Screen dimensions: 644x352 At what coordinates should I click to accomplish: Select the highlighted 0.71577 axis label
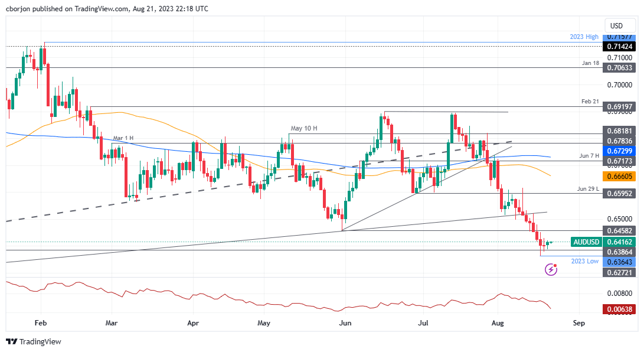pos(619,36)
